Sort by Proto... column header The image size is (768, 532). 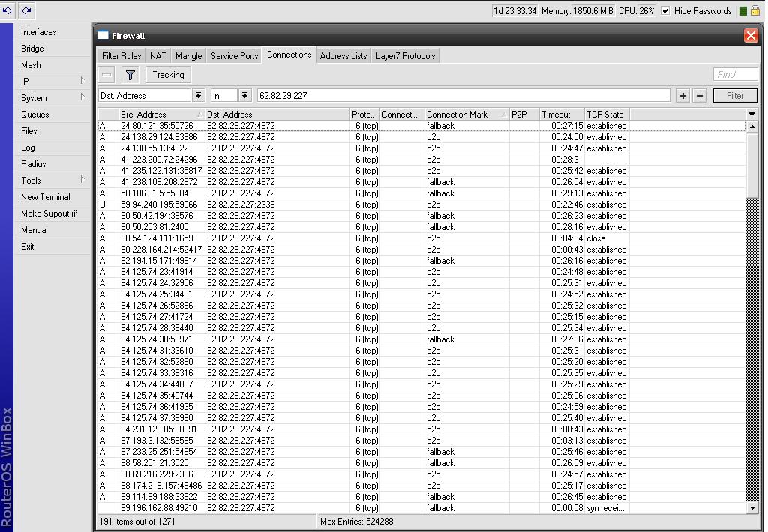(x=364, y=114)
